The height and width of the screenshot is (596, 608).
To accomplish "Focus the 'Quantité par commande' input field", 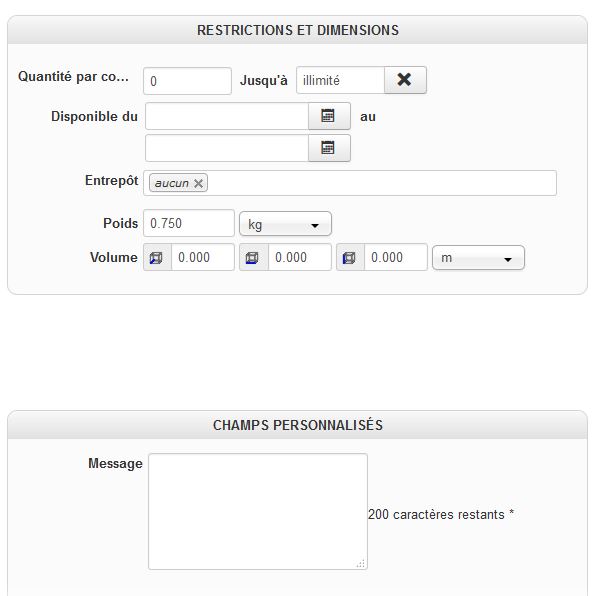I will coord(187,80).
